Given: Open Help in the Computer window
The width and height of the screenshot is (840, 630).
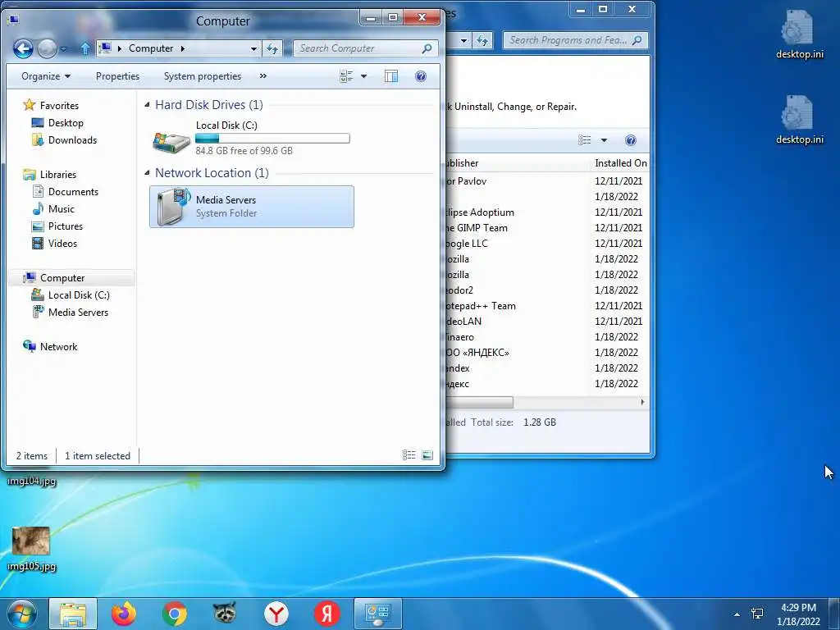Looking at the screenshot, I should [x=421, y=76].
